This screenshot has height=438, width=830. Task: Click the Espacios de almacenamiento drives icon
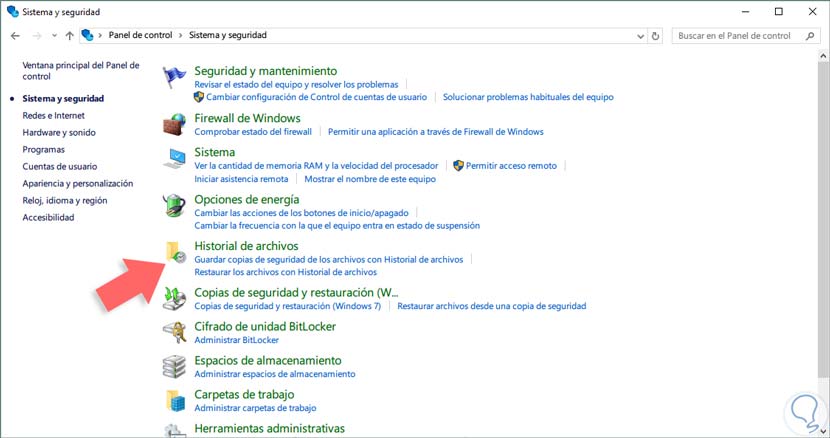tap(174, 367)
